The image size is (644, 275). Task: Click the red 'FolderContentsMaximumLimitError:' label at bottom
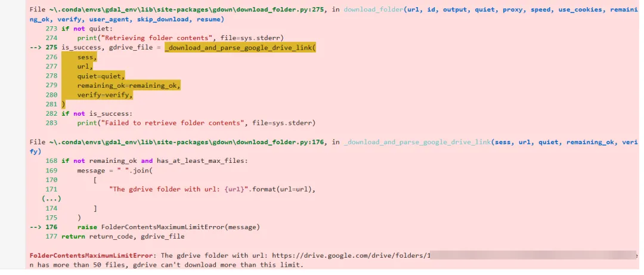pyautogui.click(x=93, y=256)
